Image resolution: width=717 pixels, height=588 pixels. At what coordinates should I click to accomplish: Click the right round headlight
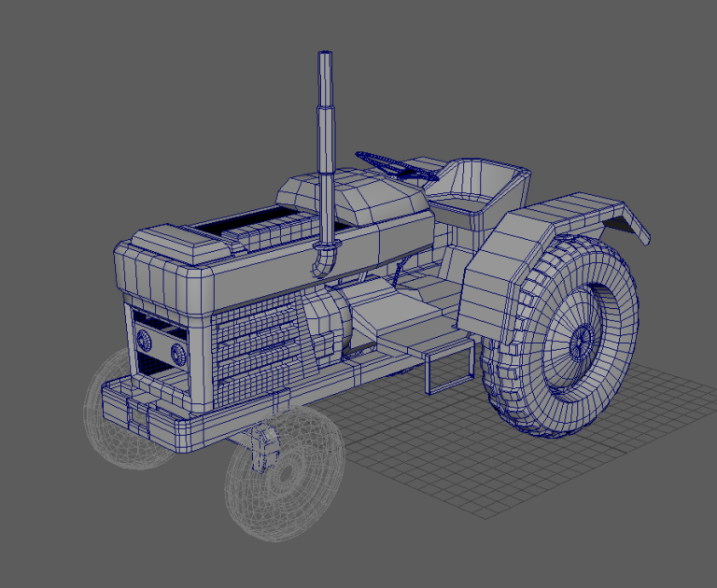[176, 353]
